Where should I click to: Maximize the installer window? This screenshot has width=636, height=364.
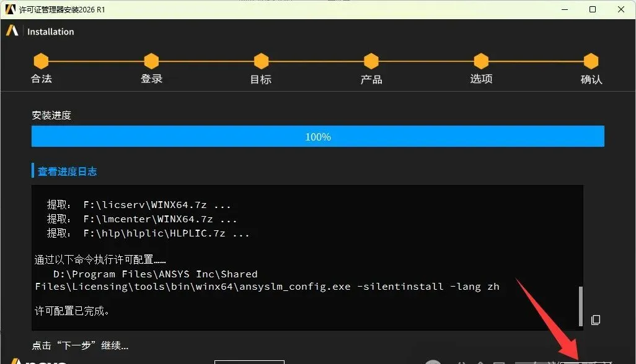tap(593, 9)
